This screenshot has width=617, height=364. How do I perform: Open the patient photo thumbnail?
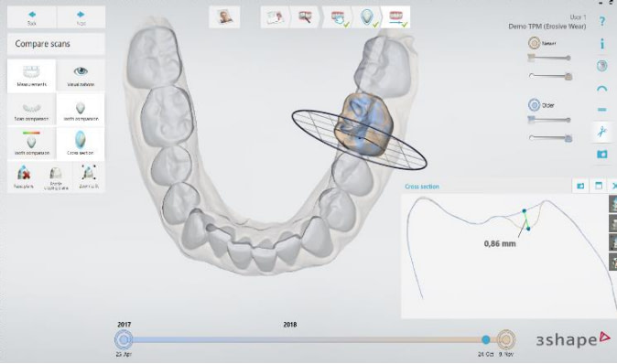click(224, 16)
